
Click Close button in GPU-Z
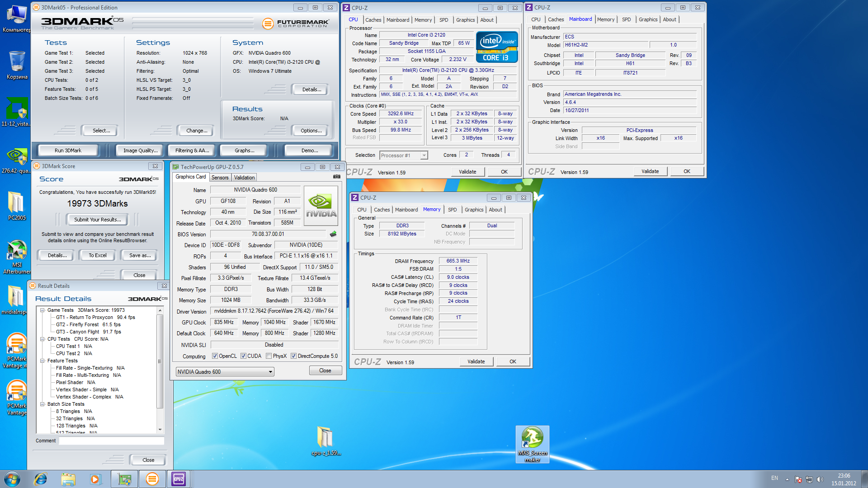(x=325, y=371)
